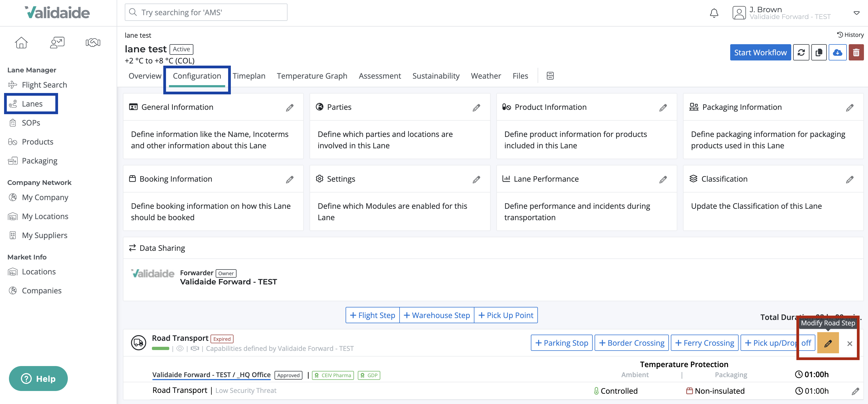Edit Product Information pencil icon
Viewport: 868px width, 404px height.
click(x=663, y=108)
